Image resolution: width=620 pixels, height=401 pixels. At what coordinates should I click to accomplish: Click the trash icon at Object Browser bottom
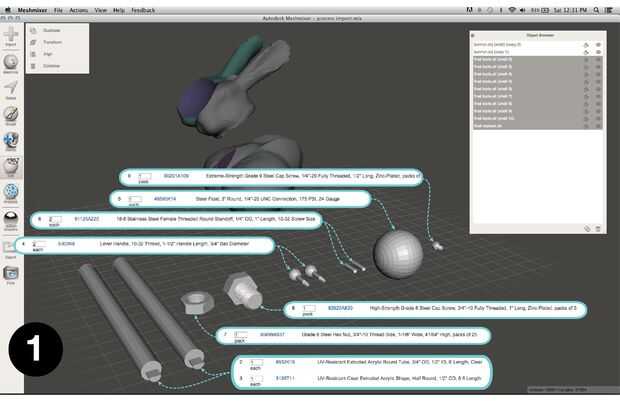pyautogui.click(x=598, y=229)
